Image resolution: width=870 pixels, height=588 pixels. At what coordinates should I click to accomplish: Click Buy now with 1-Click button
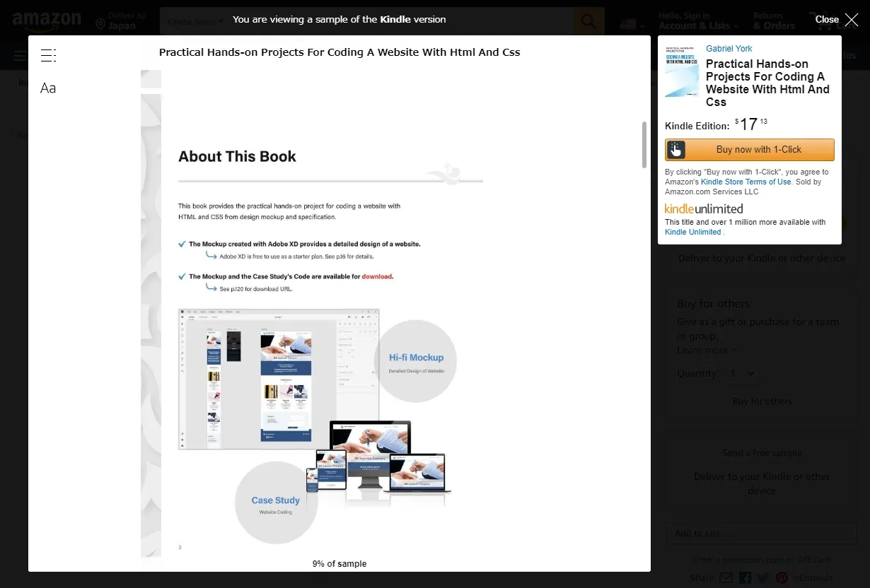pyautogui.click(x=758, y=150)
